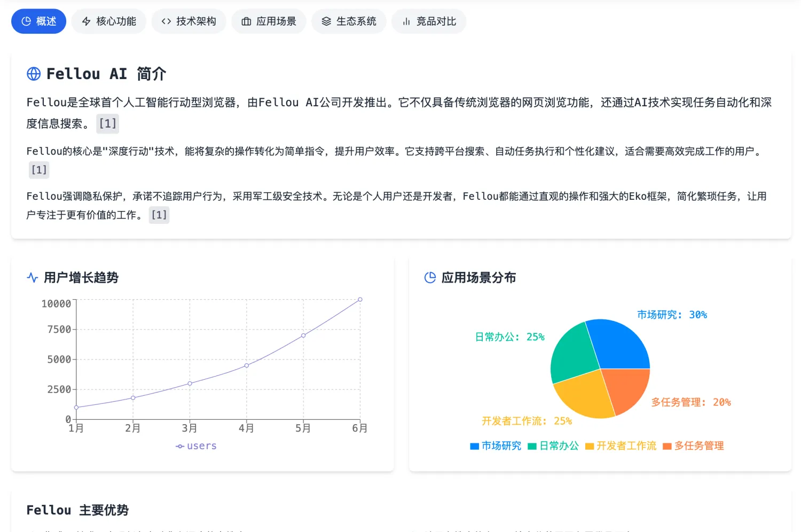Click the green 日常办公 pie slice
Screen dimensions: 801x532
[x=574, y=353]
